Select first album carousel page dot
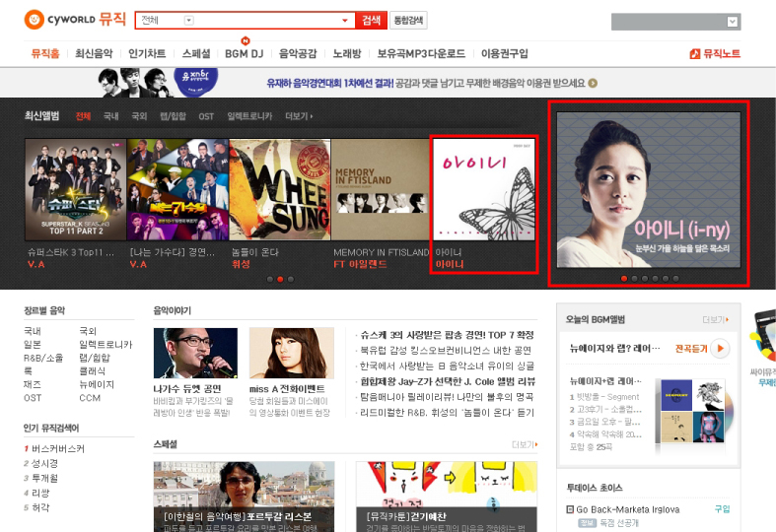Image resolution: width=776 pixels, height=532 pixels. point(270,280)
